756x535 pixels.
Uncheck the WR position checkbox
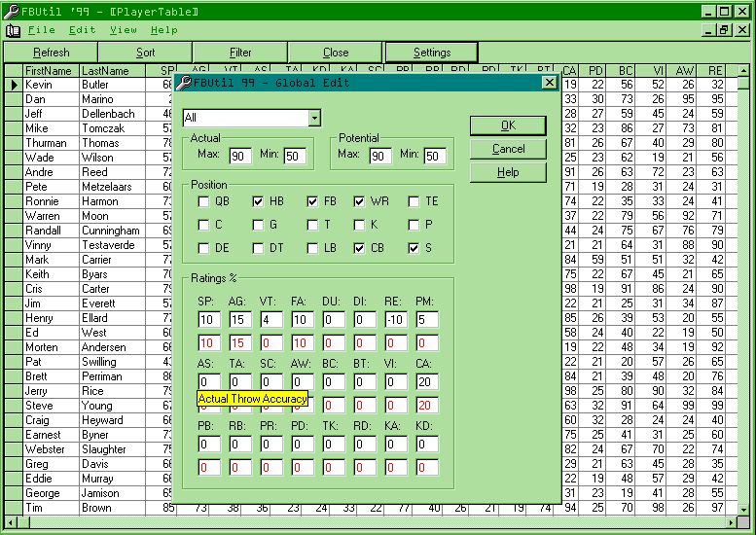[x=359, y=201]
